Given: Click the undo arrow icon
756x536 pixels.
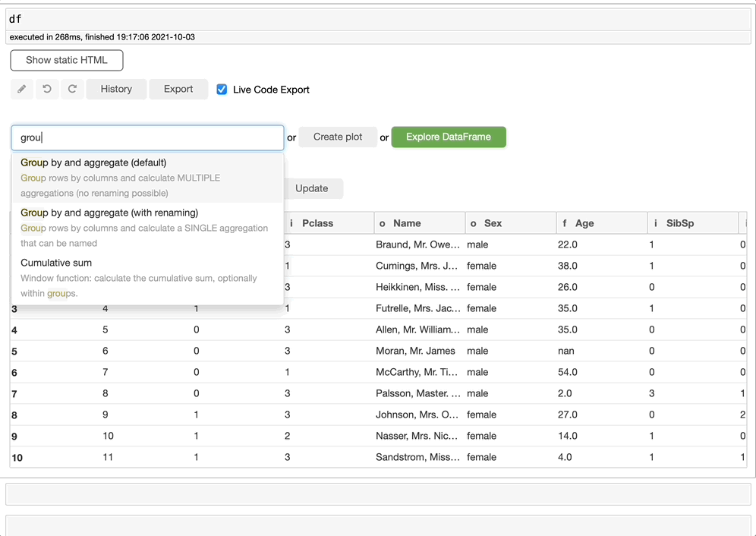Looking at the screenshot, I should point(47,89).
